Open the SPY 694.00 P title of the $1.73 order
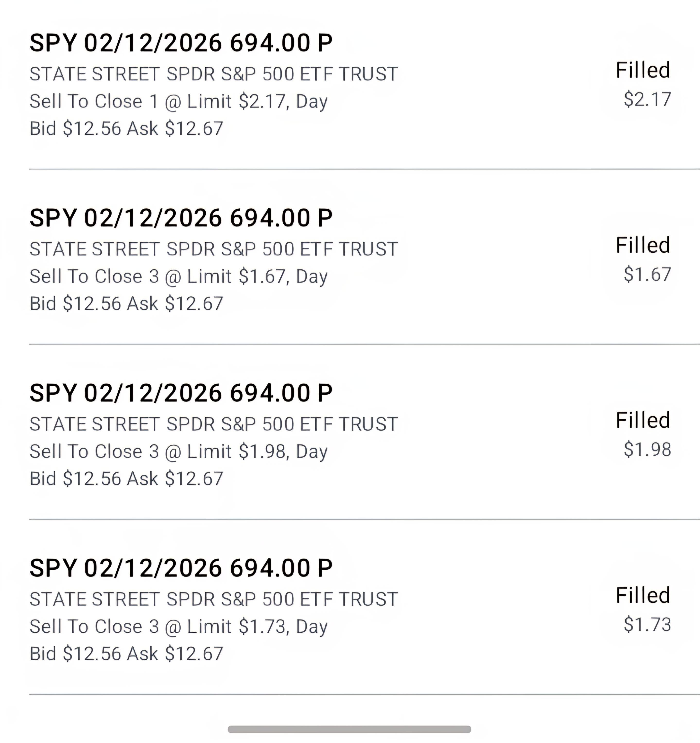The image size is (700, 743). [x=181, y=568]
